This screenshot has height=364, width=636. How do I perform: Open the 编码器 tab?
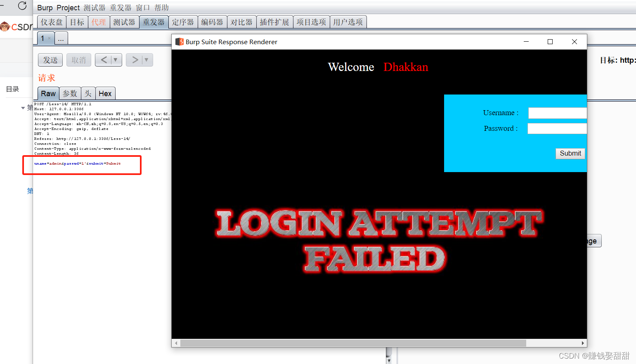click(212, 22)
